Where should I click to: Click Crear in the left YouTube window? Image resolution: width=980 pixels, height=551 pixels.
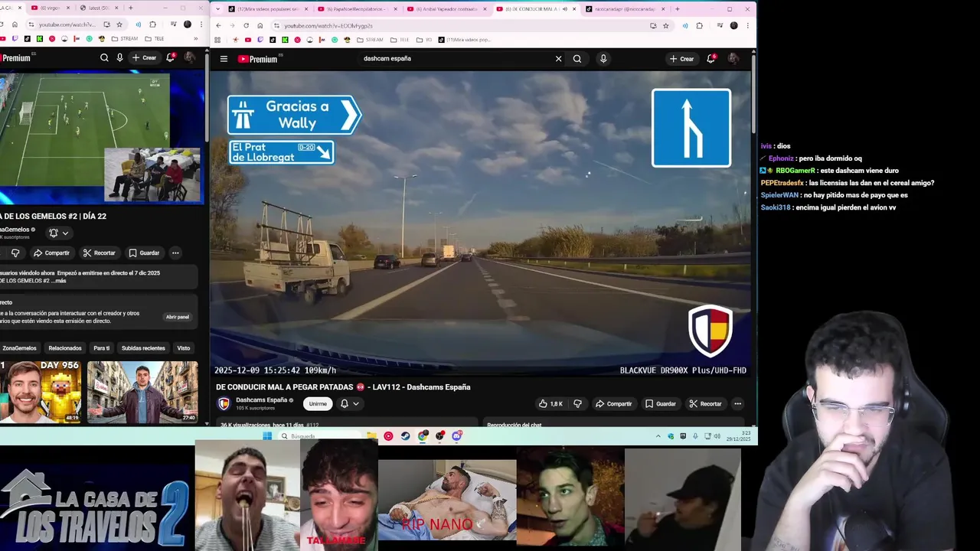coord(144,57)
